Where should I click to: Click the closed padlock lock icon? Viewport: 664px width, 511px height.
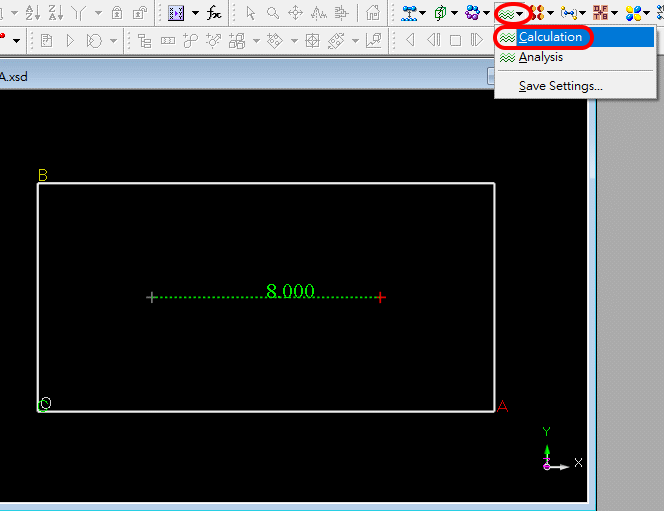tap(118, 13)
